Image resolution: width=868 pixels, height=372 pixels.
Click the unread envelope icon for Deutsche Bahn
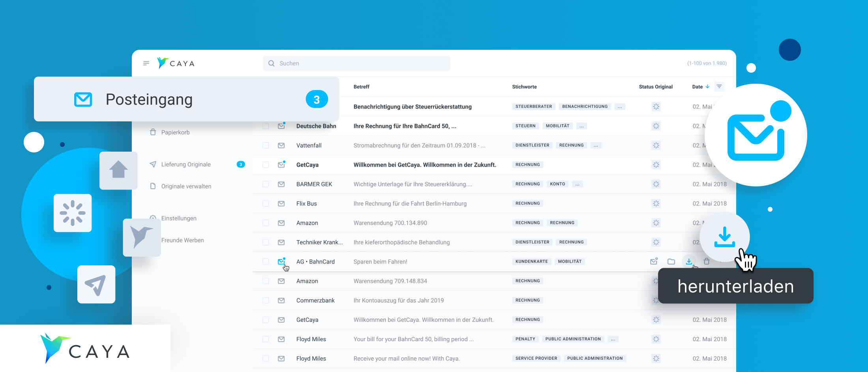(x=281, y=126)
